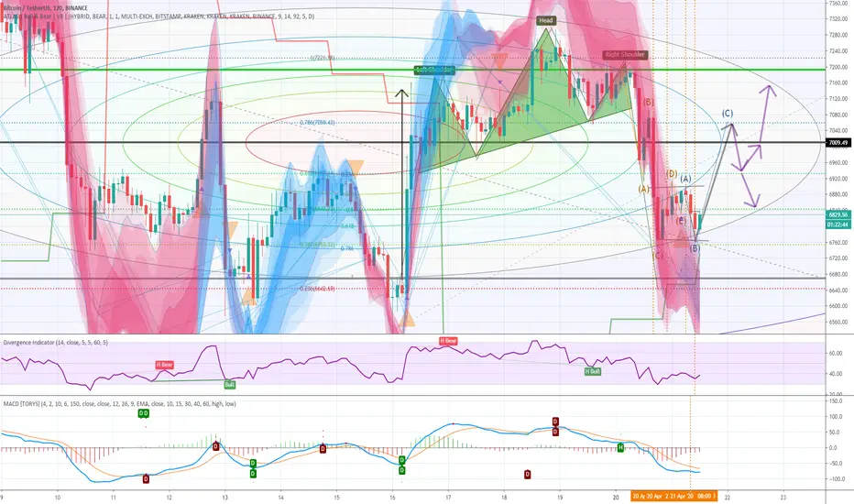The height and width of the screenshot is (504, 854).
Task: Select the orange (D) wave label
Action: pyautogui.click(x=672, y=174)
